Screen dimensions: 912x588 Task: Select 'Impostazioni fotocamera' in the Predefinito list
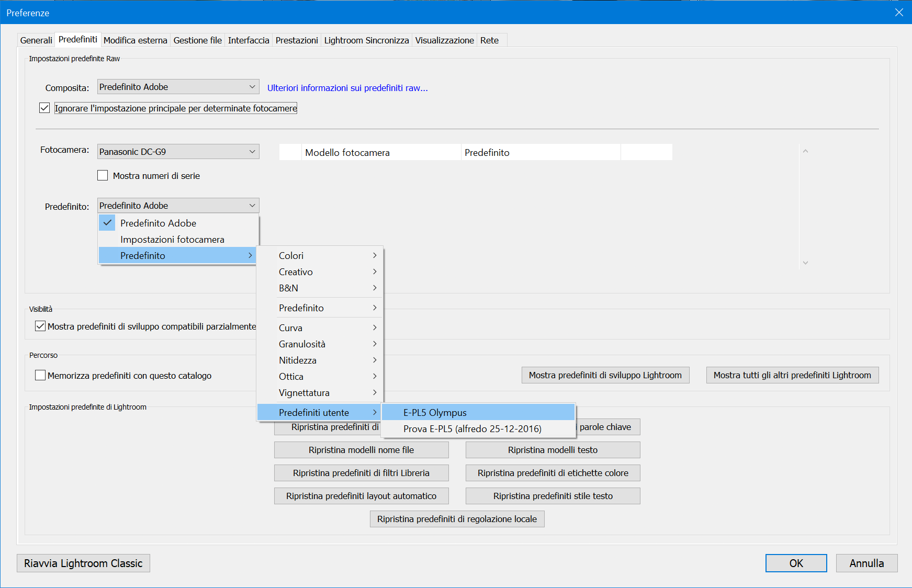pyautogui.click(x=173, y=239)
